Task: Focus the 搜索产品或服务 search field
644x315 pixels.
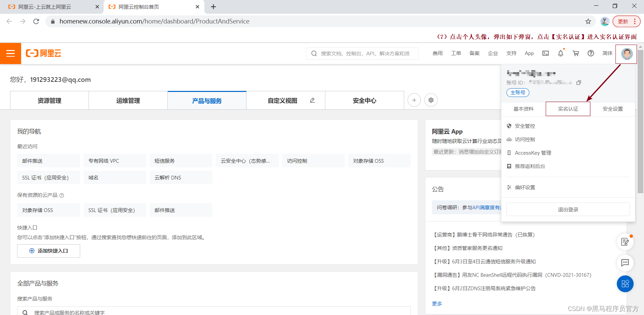Action: [x=214, y=311]
